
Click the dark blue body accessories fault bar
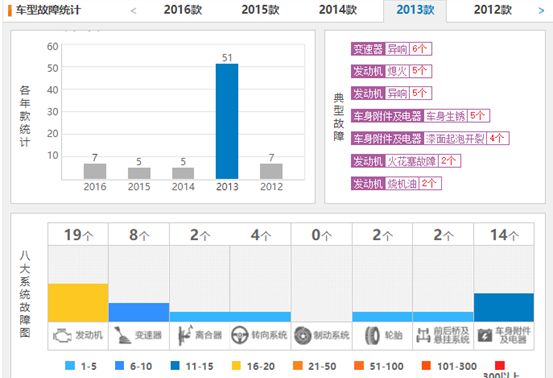click(504, 307)
